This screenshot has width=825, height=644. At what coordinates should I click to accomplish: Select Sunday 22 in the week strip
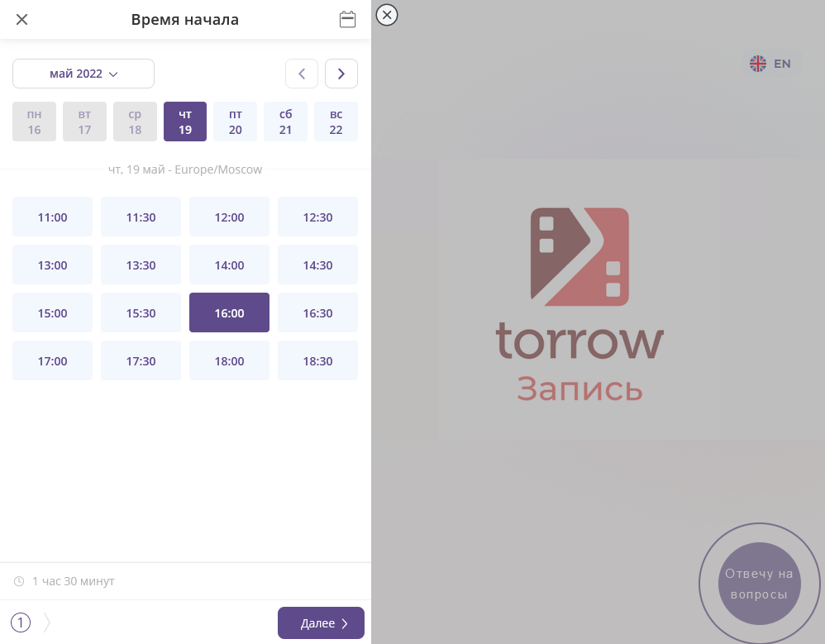click(336, 122)
